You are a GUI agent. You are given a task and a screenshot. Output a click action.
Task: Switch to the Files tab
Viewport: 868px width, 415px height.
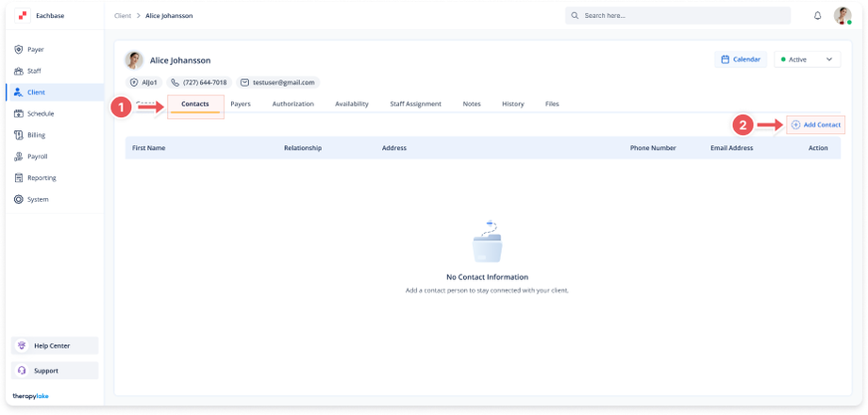pyautogui.click(x=552, y=104)
